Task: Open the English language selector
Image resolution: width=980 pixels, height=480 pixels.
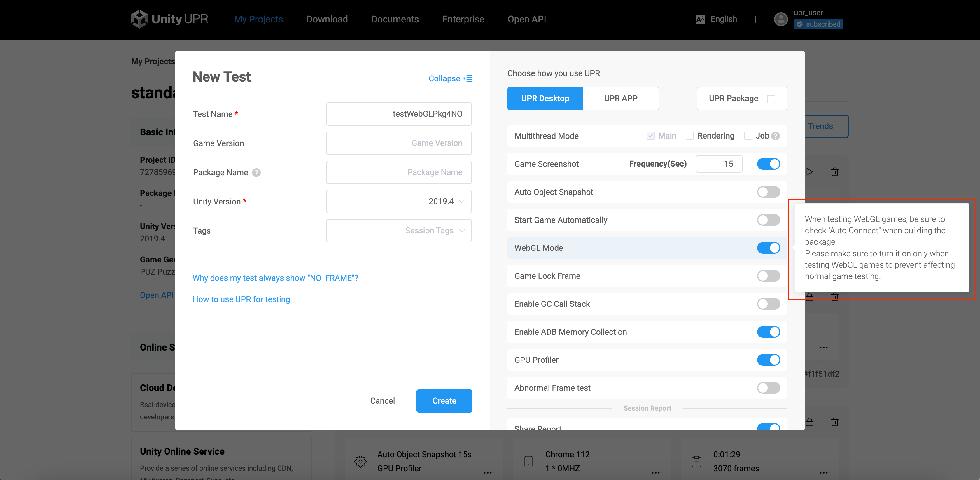Action: click(724, 19)
